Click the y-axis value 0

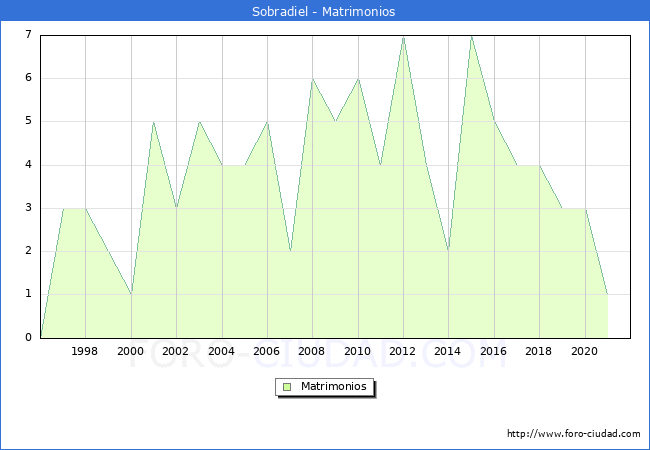(x=28, y=337)
